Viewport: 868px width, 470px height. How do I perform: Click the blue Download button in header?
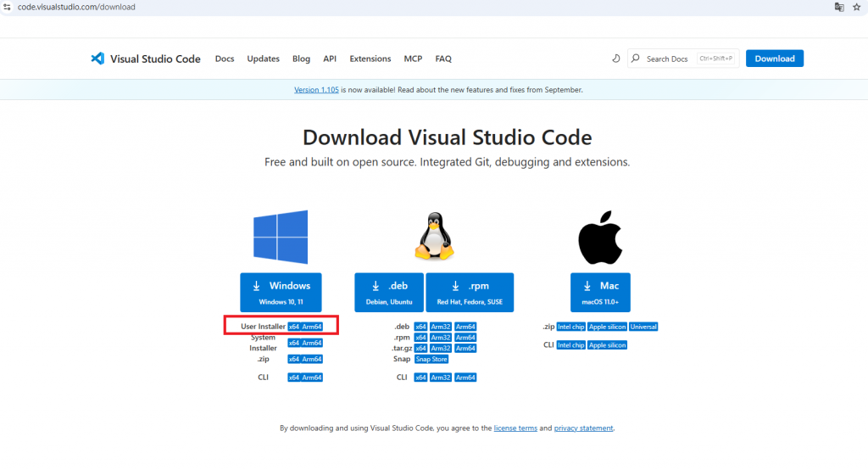point(775,59)
